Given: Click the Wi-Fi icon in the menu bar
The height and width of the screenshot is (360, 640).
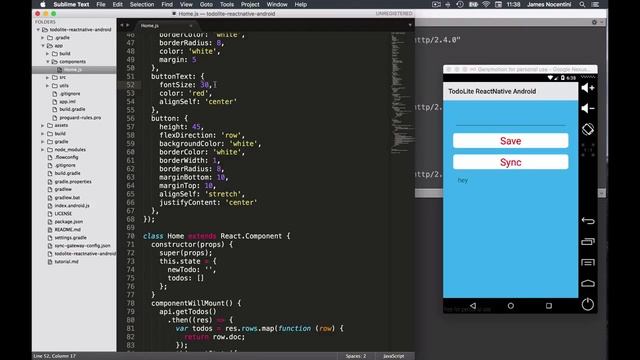Looking at the screenshot, I should click(x=486, y=4).
